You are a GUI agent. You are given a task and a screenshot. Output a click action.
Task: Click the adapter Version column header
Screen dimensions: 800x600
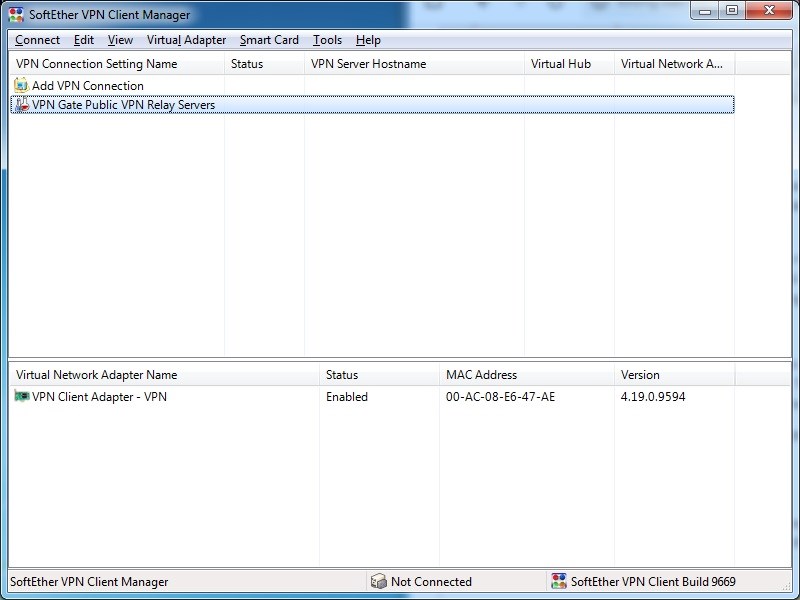pyautogui.click(x=640, y=375)
